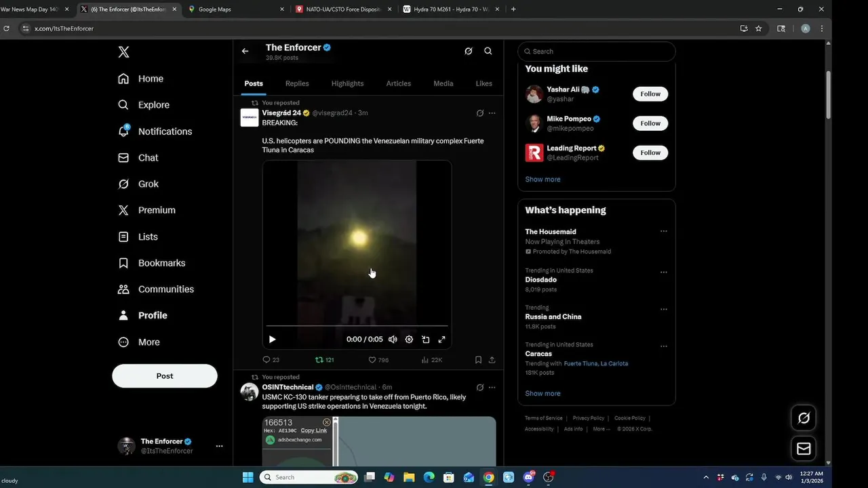Screen dimensions: 868x488
Task: Click the search icon in the profile header
Action: point(488,51)
